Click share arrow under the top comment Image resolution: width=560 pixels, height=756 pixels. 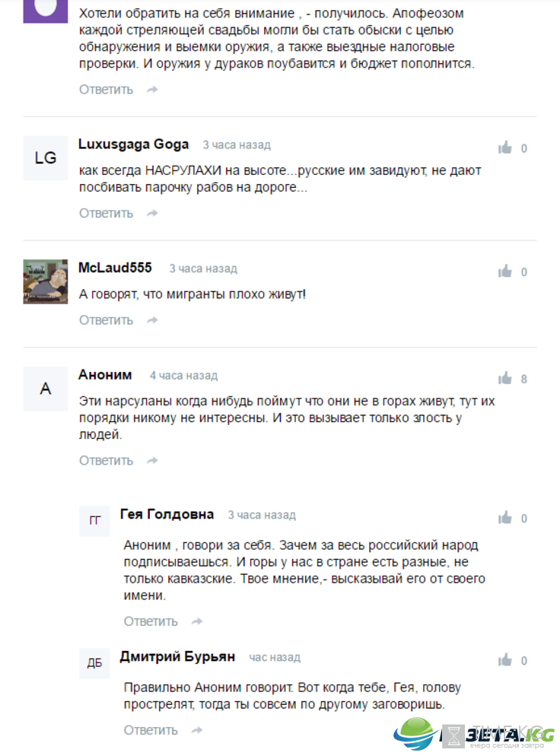point(152,90)
